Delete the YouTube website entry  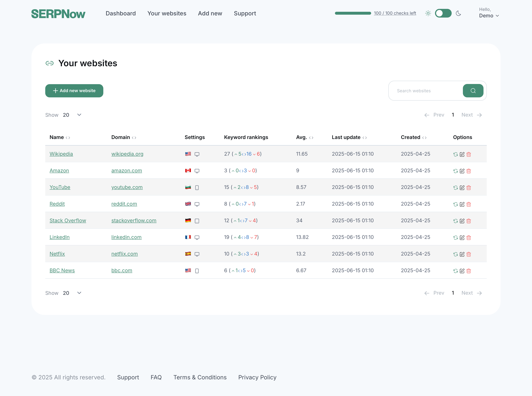pos(469,188)
